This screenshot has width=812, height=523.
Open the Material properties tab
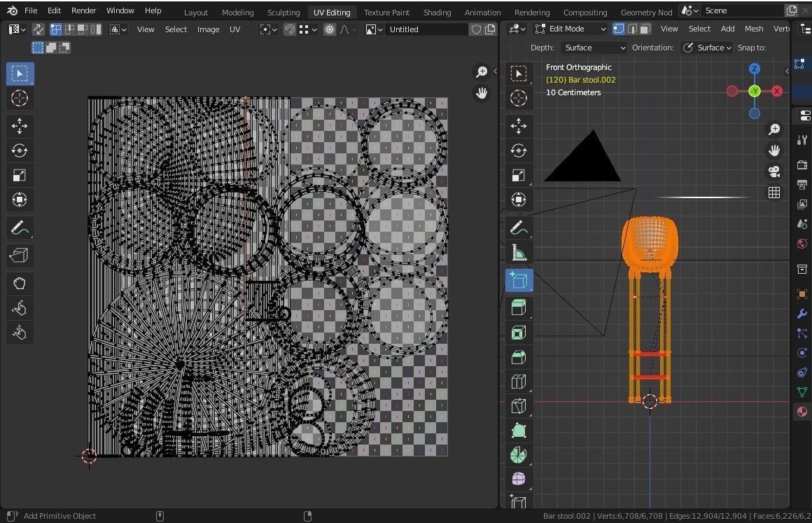(x=802, y=412)
